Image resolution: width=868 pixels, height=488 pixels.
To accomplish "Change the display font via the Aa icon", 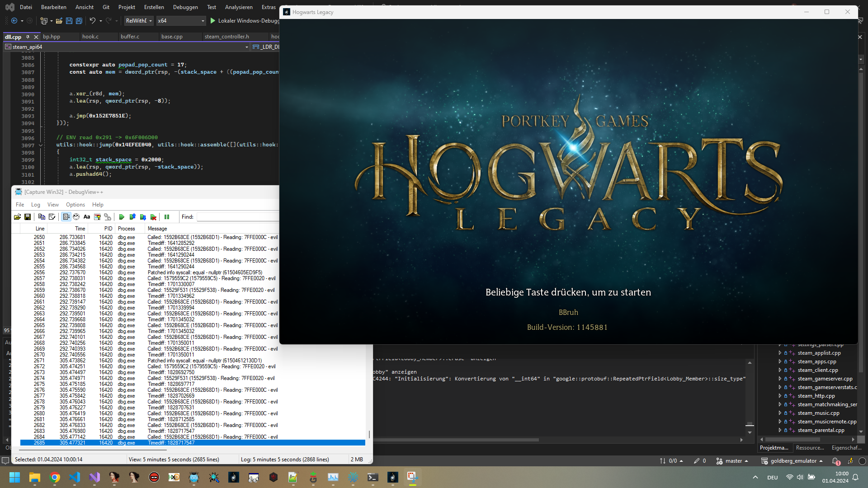I will click(86, 217).
